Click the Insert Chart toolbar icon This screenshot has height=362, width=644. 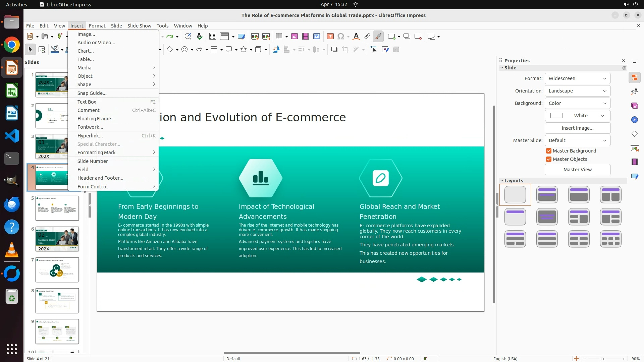pyautogui.click(x=316, y=37)
